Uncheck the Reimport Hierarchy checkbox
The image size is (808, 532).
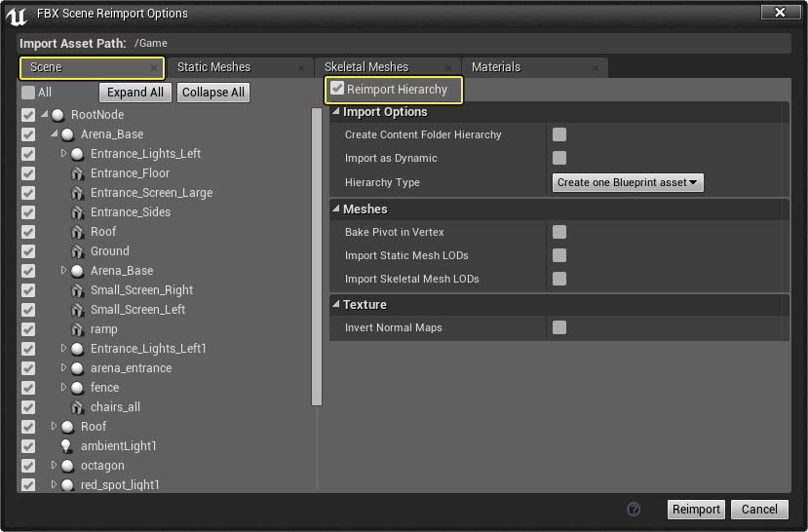coord(337,90)
